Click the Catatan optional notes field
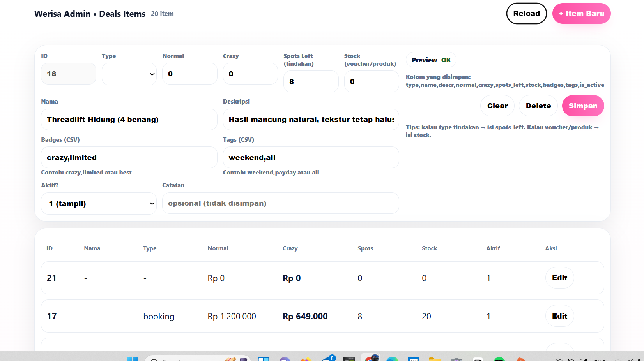Screen dimensions: 644x361 [x=280, y=203]
